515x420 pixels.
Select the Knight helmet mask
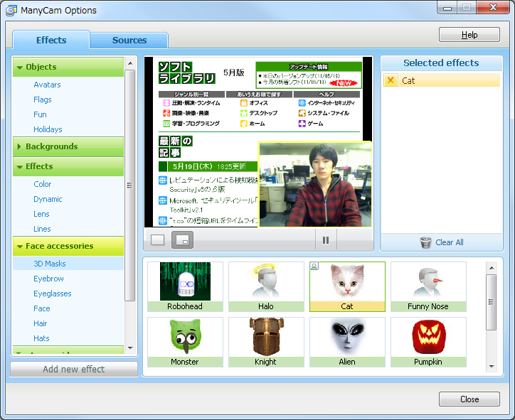pyautogui.click(x=266, y=342)
